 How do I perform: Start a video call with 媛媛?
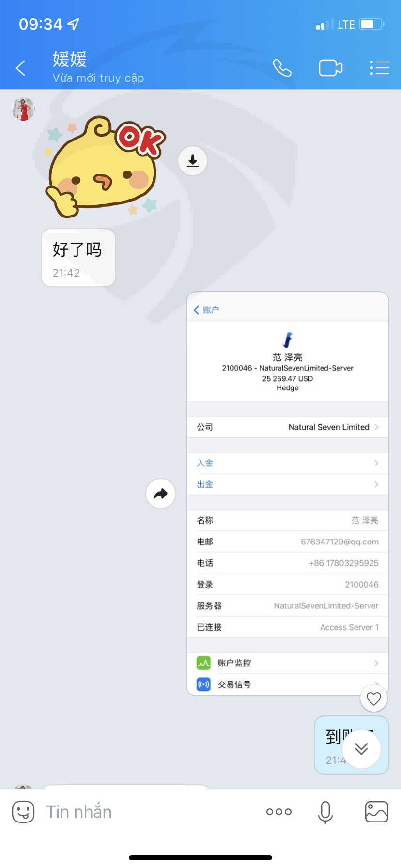click(x=331, y=68)
